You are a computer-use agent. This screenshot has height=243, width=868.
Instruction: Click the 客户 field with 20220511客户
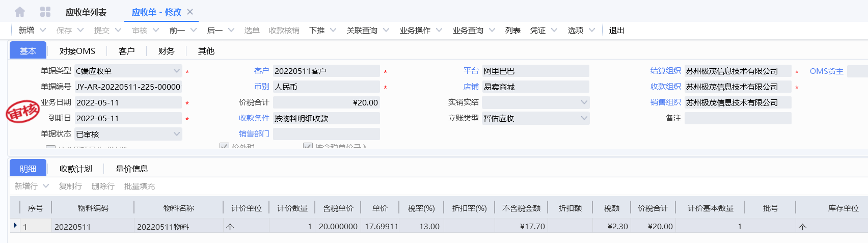[x=327, y=71]
